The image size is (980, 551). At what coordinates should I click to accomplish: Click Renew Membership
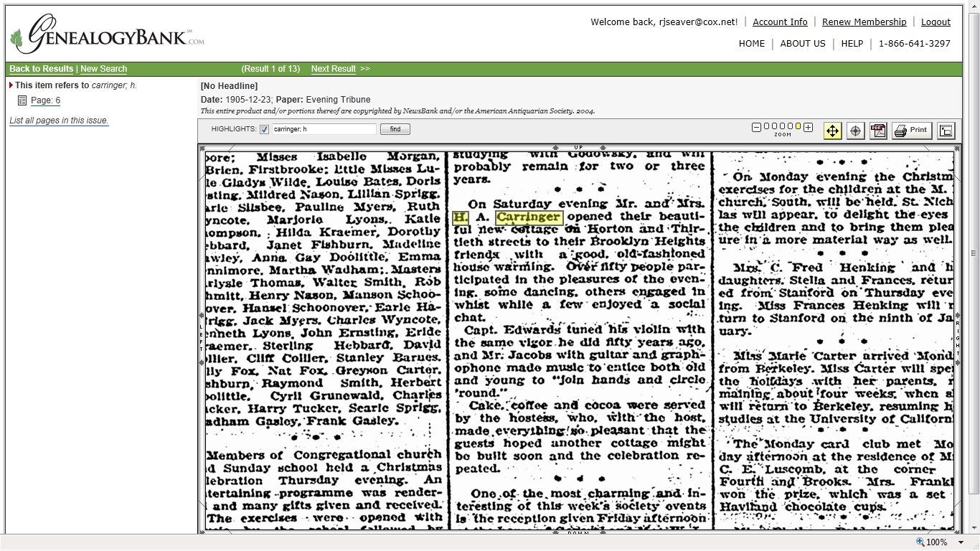pyautogui.click(x=864, y=22)
